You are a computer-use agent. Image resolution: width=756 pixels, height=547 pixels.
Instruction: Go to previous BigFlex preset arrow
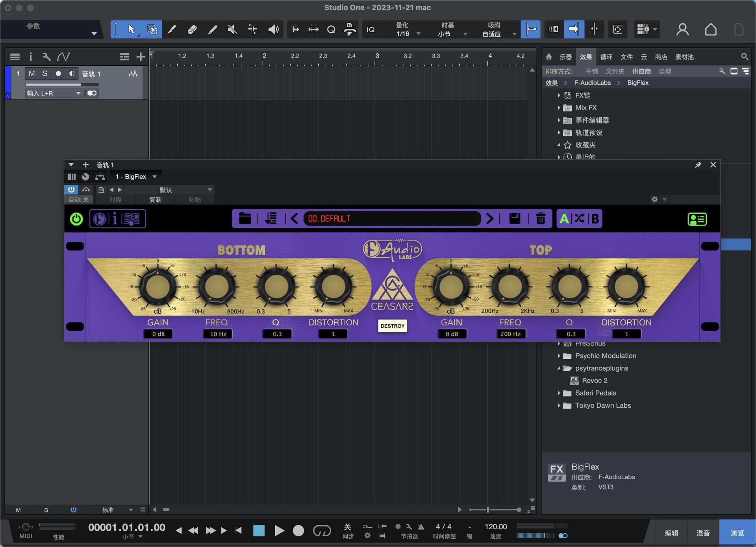tap(294, 218)
